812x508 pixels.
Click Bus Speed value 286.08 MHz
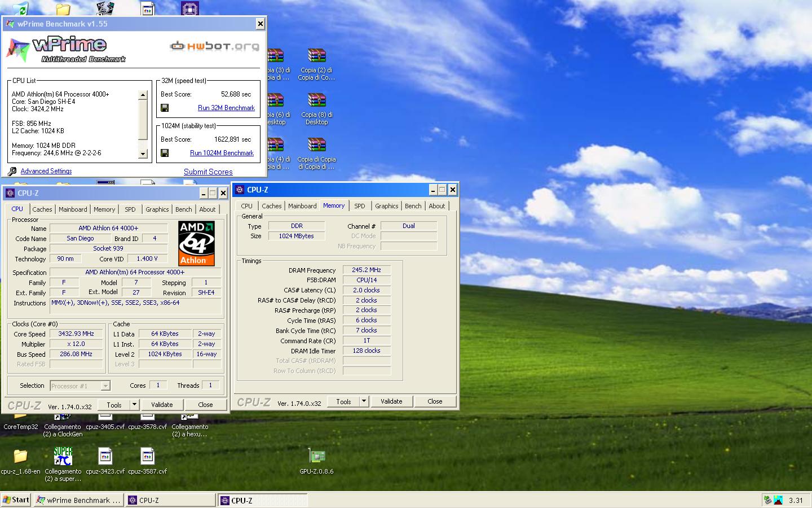coord(76,354)
